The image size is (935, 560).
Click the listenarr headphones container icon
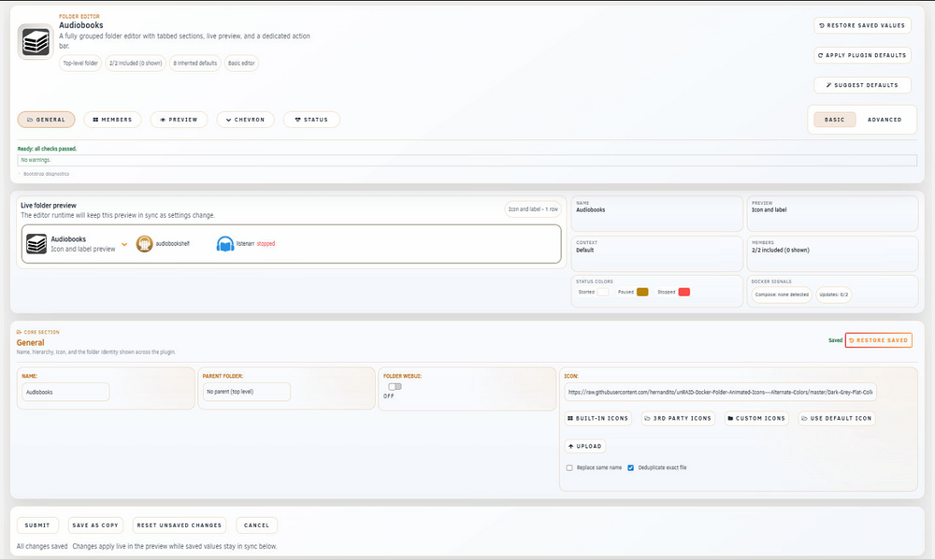[224, 243]
